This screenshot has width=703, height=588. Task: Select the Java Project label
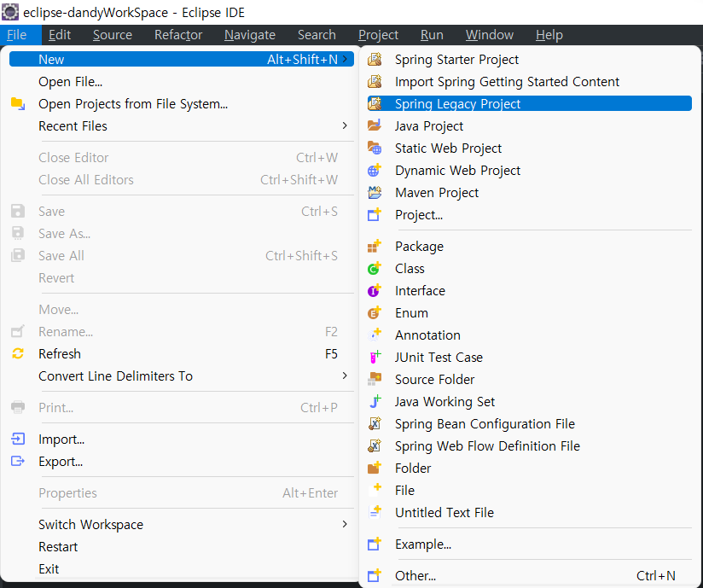429,126
